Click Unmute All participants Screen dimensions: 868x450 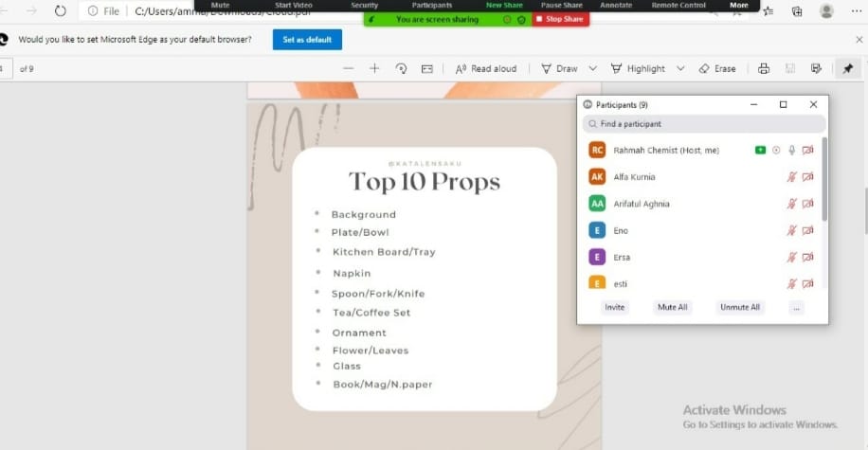(740, 307)
